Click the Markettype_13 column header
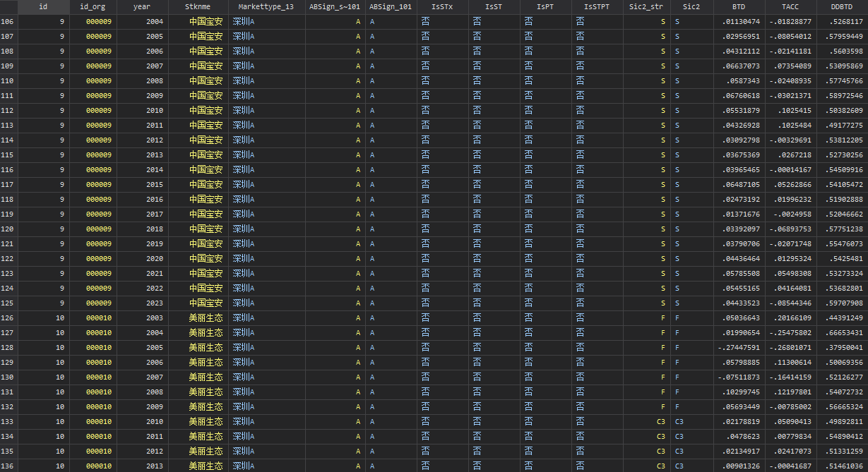Image resolution: width=868 pixels, height=472 pixels. 266,7
